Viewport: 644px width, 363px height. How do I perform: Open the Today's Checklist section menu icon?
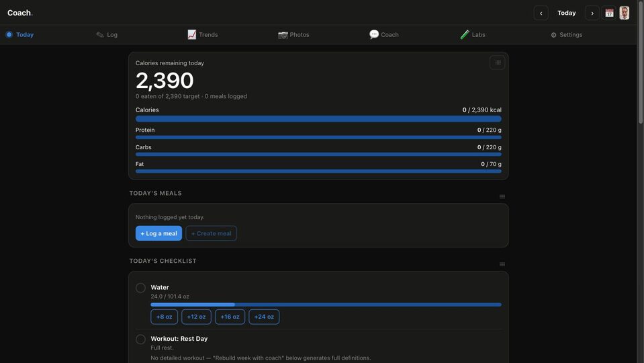pos(502,264)
